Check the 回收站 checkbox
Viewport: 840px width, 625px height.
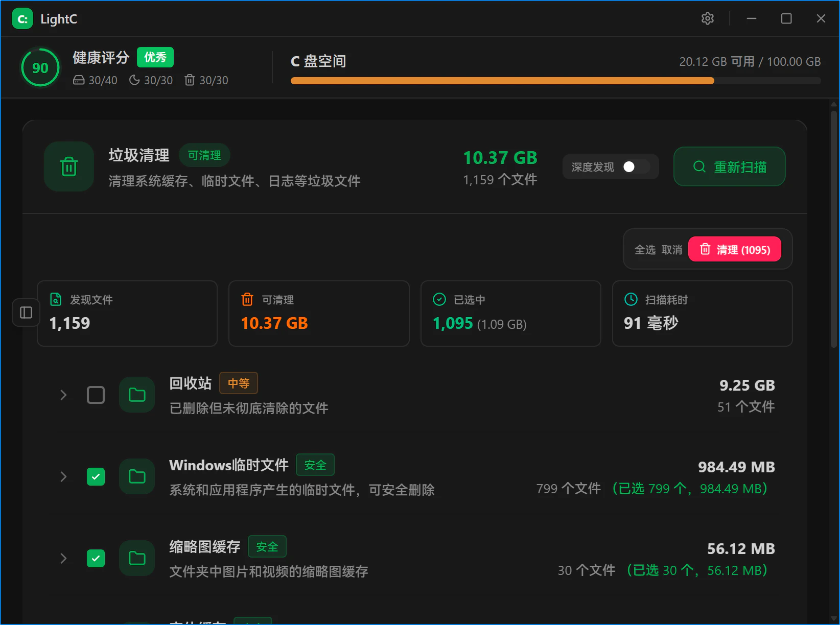point(96,395)
